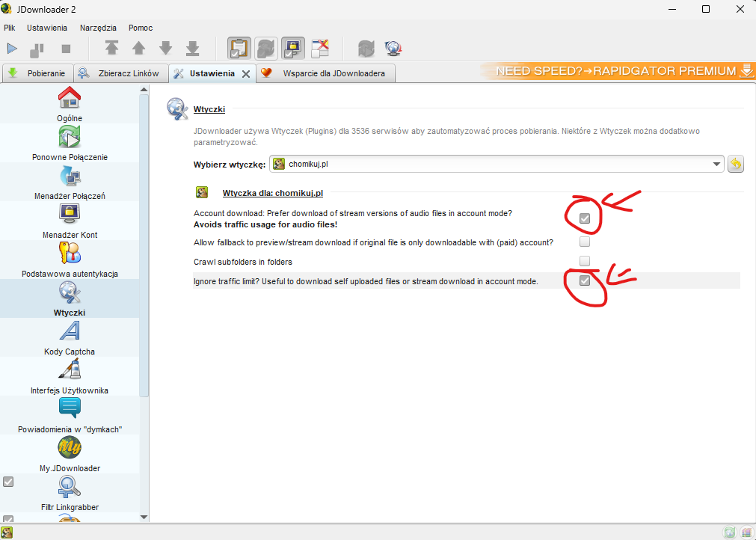Open the Ogólne settings section
The width and height of the screenshot is (756, 540).
coord(70,104)
